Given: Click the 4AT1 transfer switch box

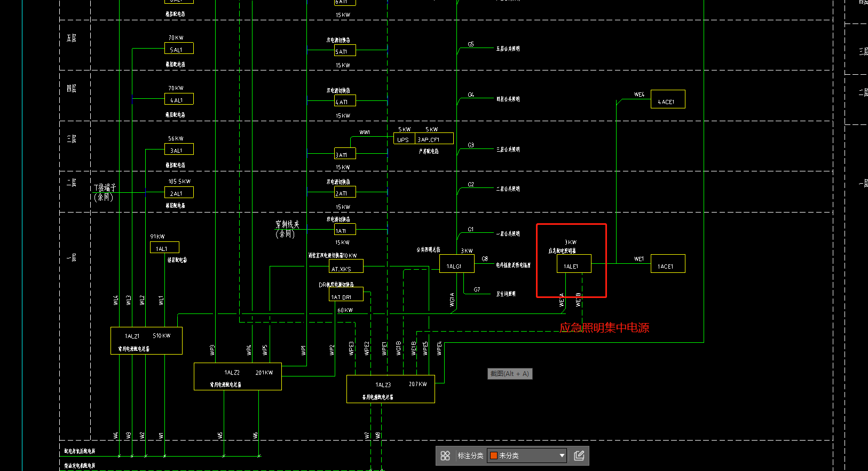Looking at the screenshot, I should (x=345, y=101).
